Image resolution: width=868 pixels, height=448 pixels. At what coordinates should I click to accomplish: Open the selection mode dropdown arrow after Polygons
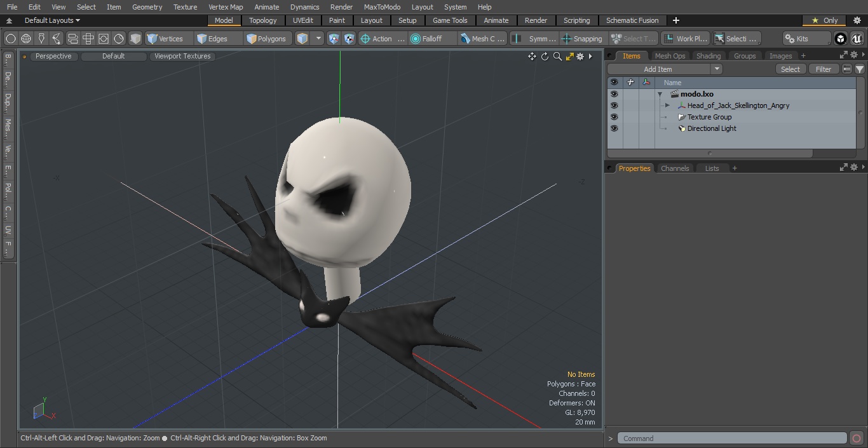point(318,39)
